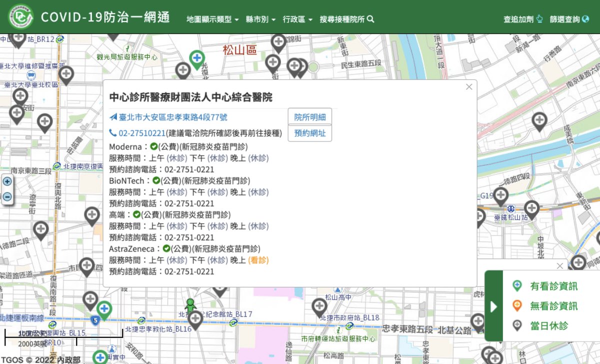Click the COVID-19 site logo icon
The image size is (600, 364).
click(20, 17)
